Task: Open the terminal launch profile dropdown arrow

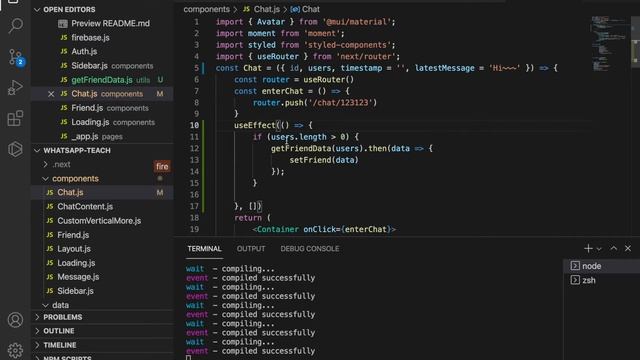Action: 599,249
